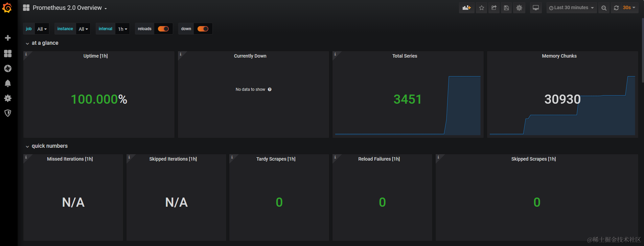Show info icon on Reload Failures panel
The width and height of the screenshot is (644, 246).
coord(335,157)
